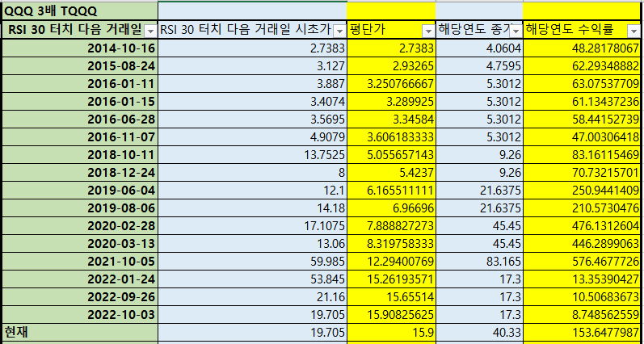Open filter dropdown for 평단가 column
This screenshot has width=644, height=344.
point(428,31)
